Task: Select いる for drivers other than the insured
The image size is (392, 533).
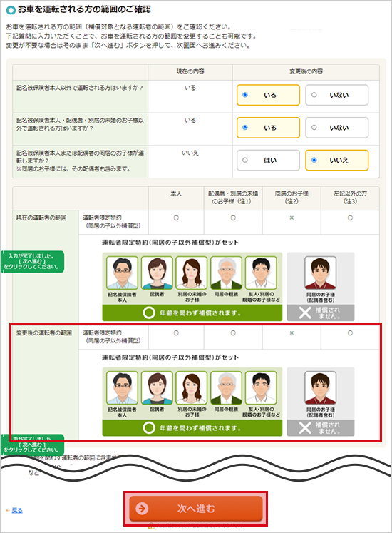Action: [268, 95]
